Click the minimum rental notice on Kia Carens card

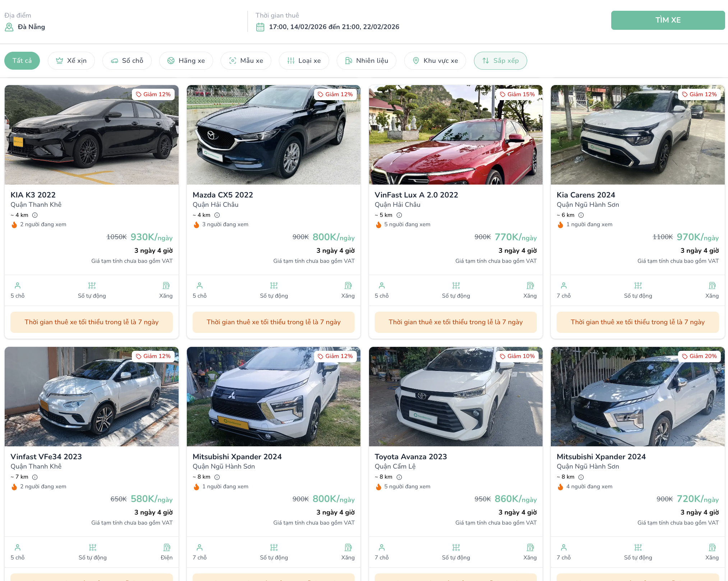point(637,322)
